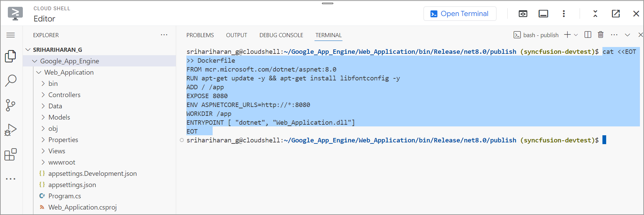Open the Extensions view icon
This screenshot has width=644, height=215.
click(11, 154)
